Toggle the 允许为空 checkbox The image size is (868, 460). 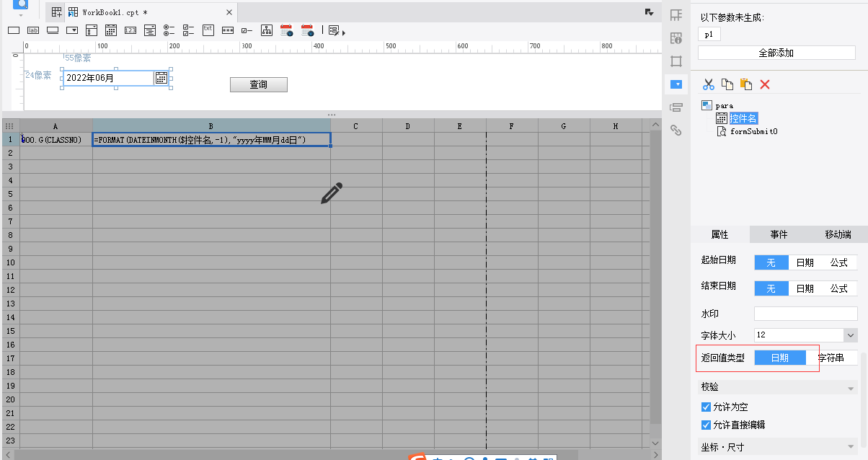pos(707,407)
